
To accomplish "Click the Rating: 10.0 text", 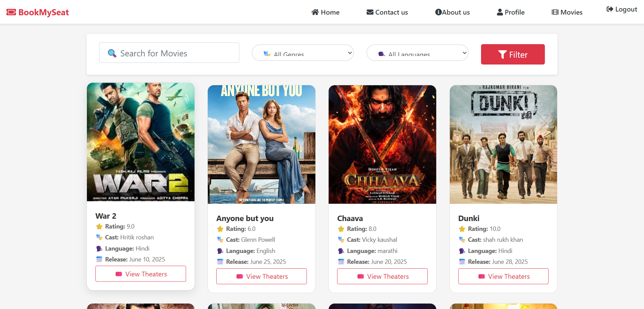I will pos(484,229).
